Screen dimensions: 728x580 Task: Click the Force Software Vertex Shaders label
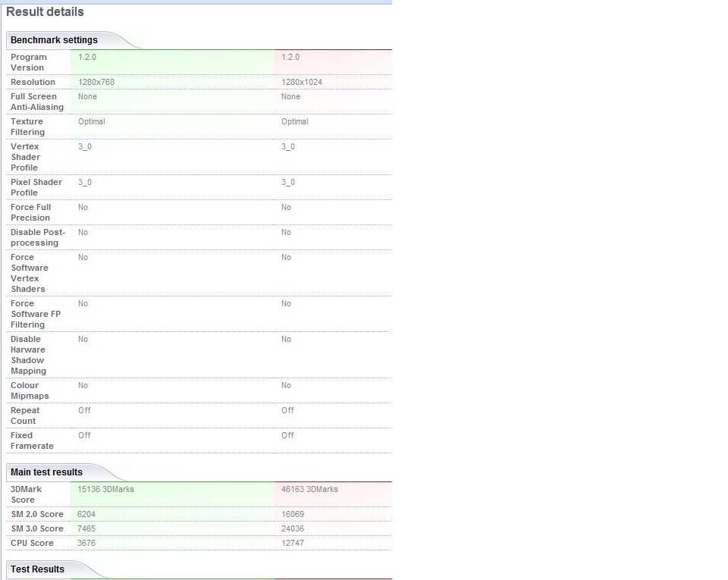pyautogui.click(x=30, y=273)
